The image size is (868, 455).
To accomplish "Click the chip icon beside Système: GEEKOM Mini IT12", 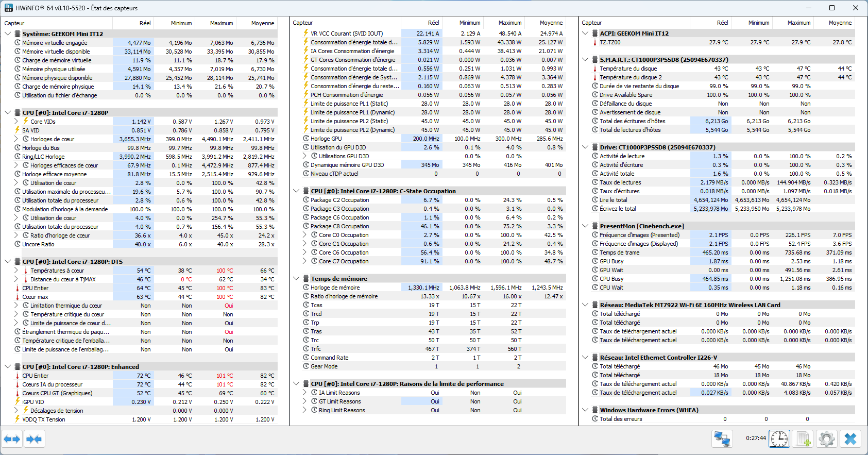I will click(18, 34).
